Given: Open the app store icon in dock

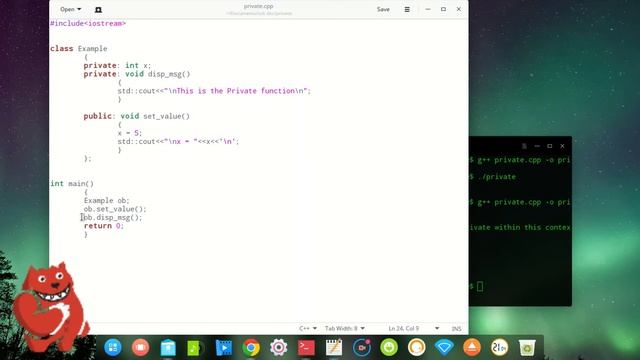Looking at the screenshot, I should (x=168, y=348).
